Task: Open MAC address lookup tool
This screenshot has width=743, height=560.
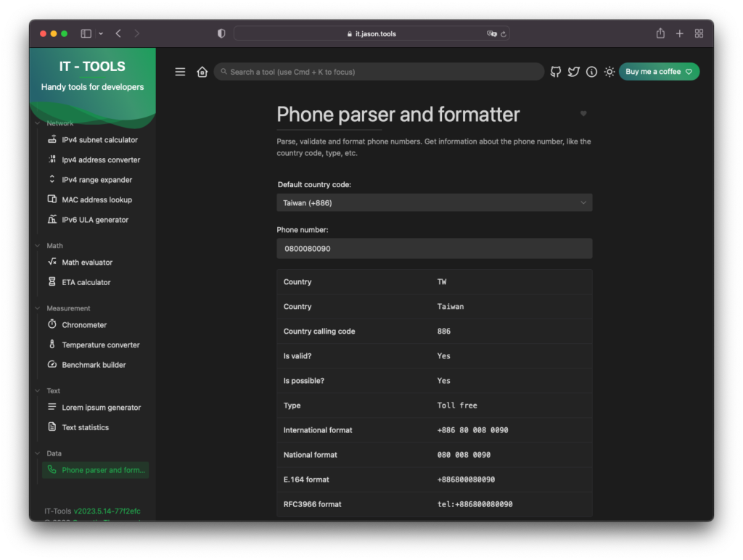Action: 95,199
